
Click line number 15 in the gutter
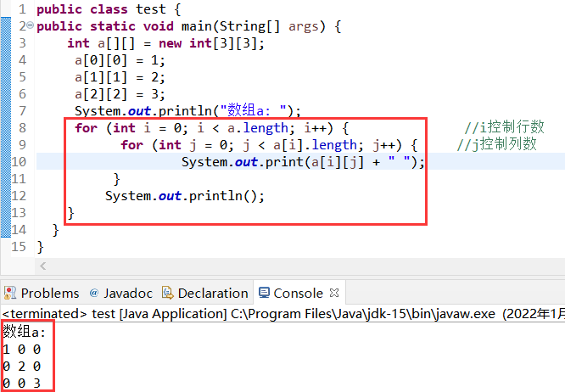click(19, 247)
